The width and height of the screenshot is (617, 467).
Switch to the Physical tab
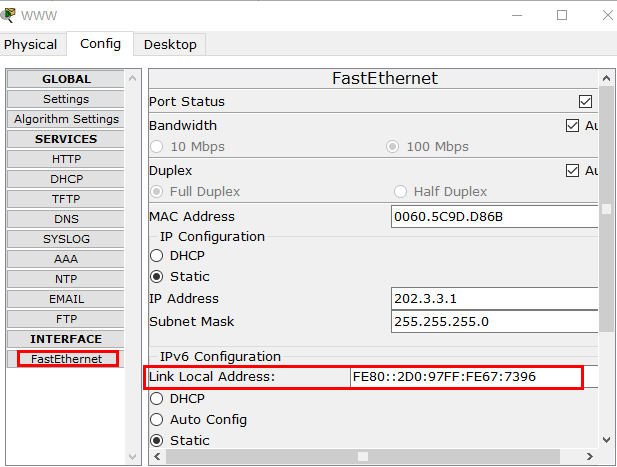click(x=31, y=44)
